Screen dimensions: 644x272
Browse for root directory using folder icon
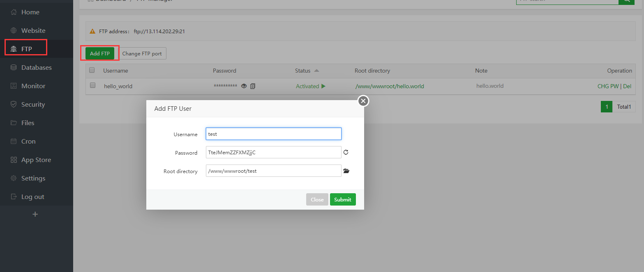[346, 171]
